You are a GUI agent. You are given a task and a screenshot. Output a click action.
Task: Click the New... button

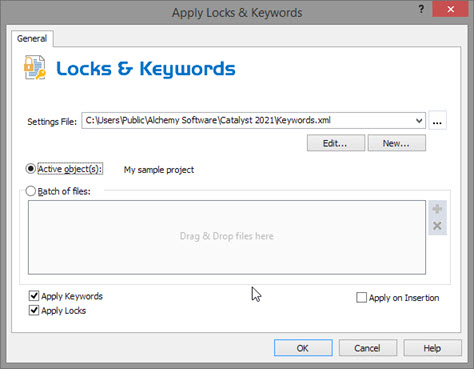point(396,143)
